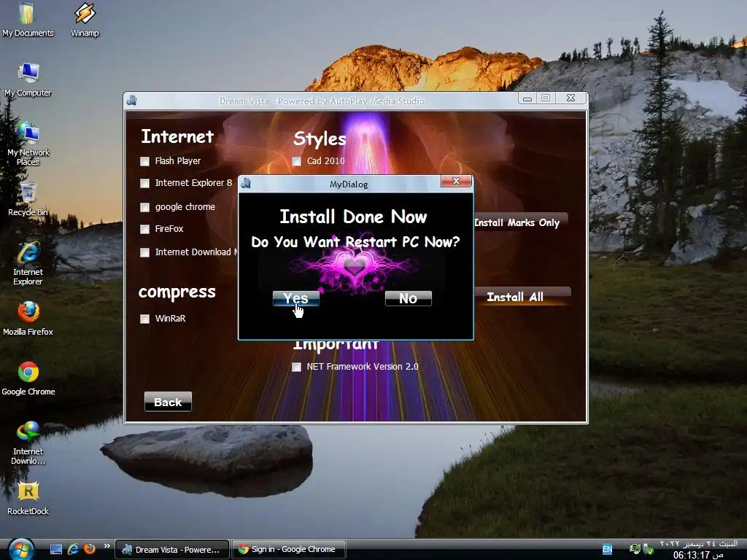The image size is (747, 560).
Task: Click the Back button
Action: (x=168, y=402)
